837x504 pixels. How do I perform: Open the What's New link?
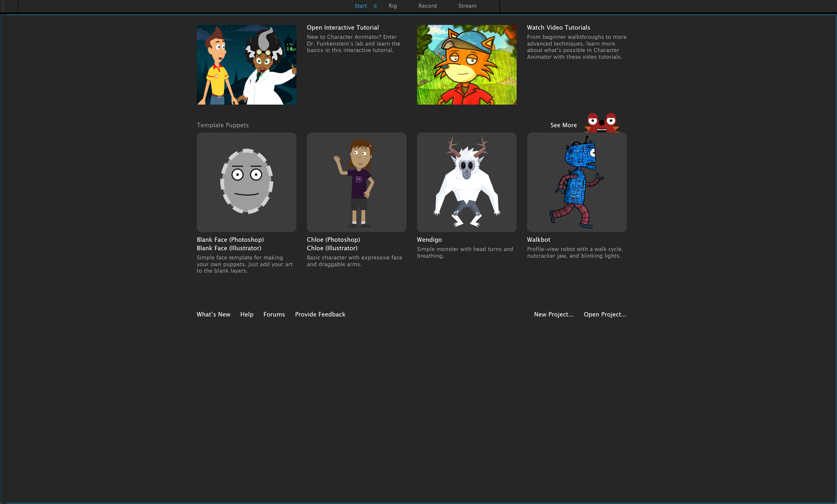[x=213, y=314]
